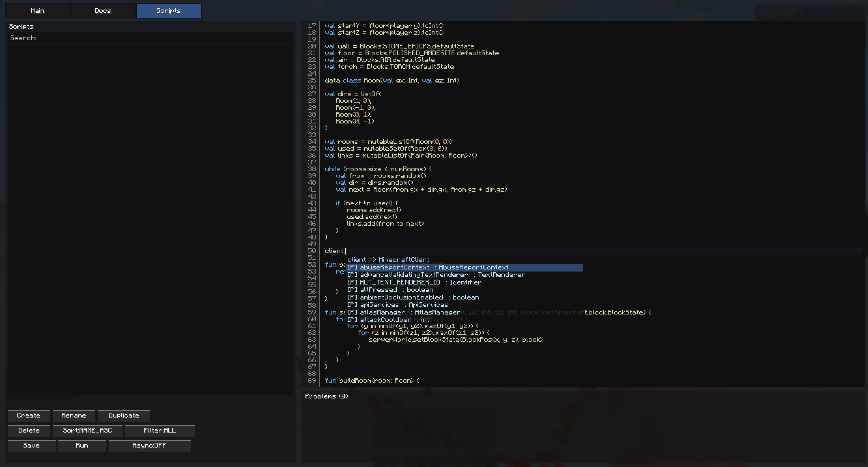868x467 pixels.
Task: Click the Create button
Action: coord(29,415)
